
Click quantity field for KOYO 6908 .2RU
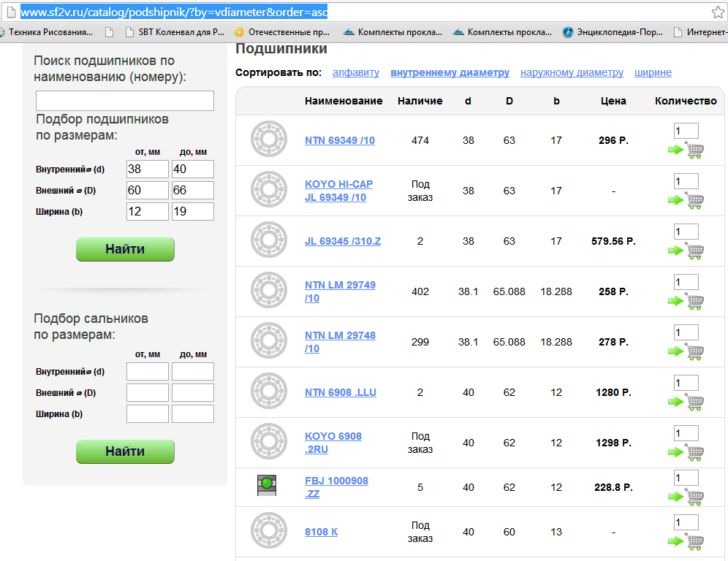pyautogui.click(x=686, y=434)
